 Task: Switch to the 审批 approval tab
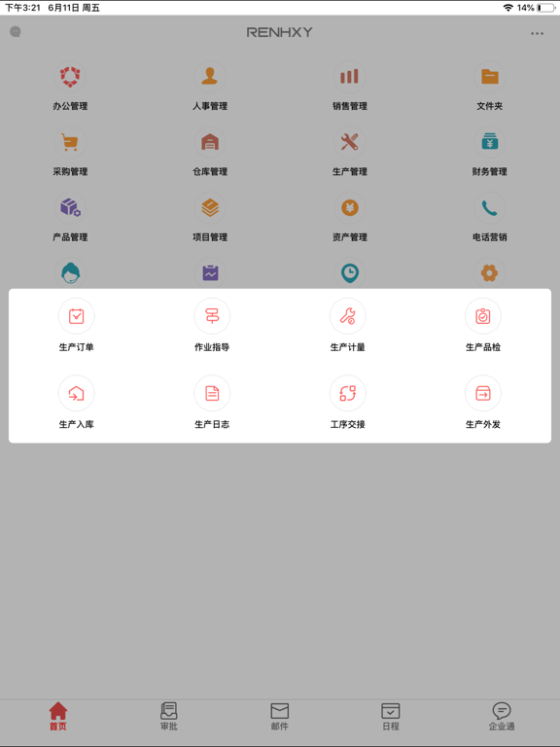click(x=168, y=717)
